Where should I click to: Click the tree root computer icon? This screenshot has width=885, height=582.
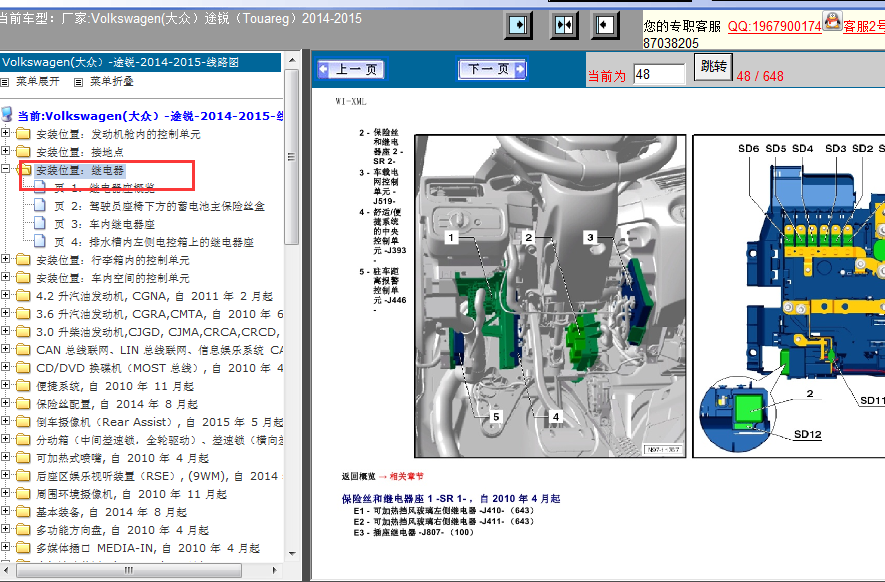(7, 115)
